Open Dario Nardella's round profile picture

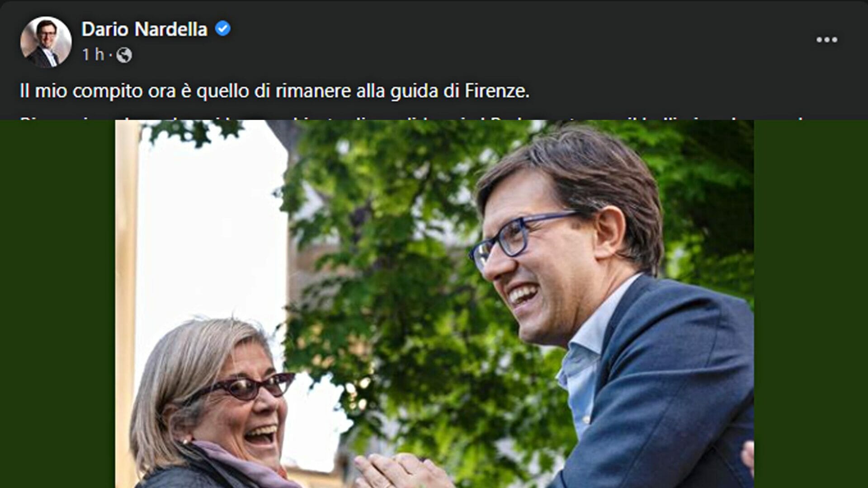coord(46,42)
